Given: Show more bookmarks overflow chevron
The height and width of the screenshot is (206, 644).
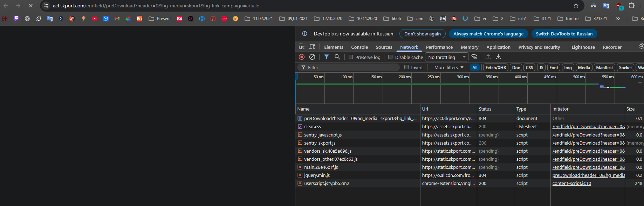Looking at the screenshot, I should click(618, 19).
